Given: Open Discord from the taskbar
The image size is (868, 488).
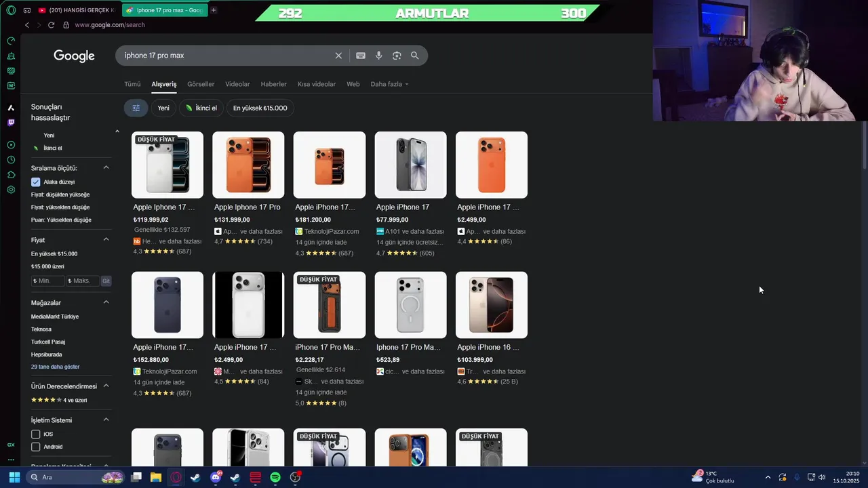Looking at the screenshot, I should [216, 477].
